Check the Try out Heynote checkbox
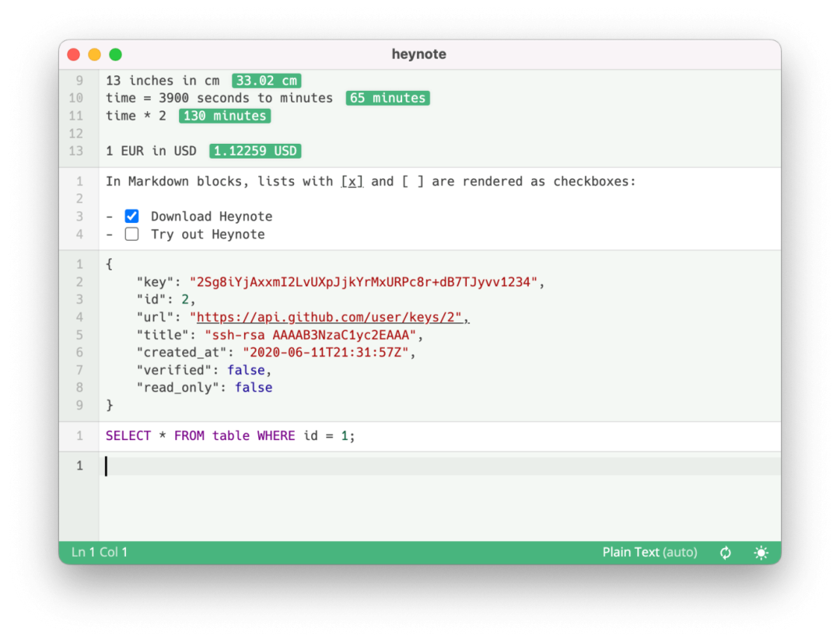840x642 pixels. (x=131, y=234)
